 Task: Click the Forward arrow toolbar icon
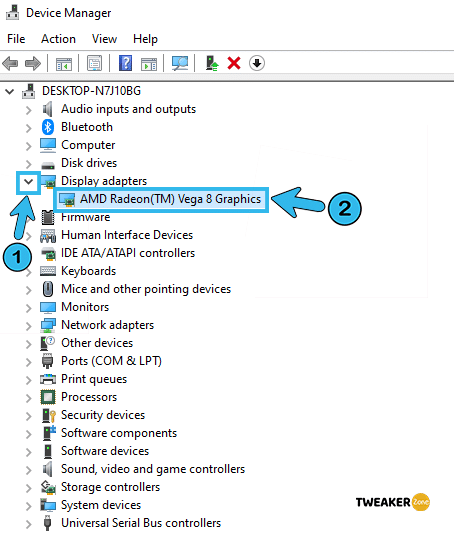33,64
